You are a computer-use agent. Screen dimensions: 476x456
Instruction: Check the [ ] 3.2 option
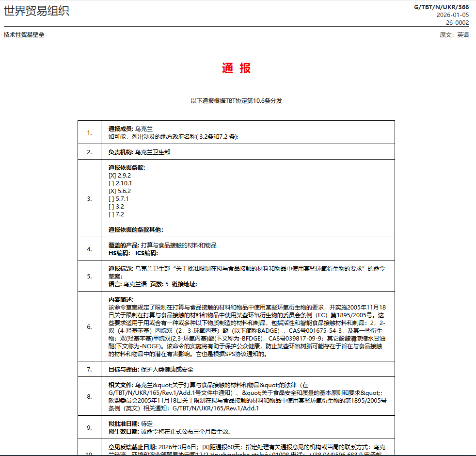click(111, 207)
